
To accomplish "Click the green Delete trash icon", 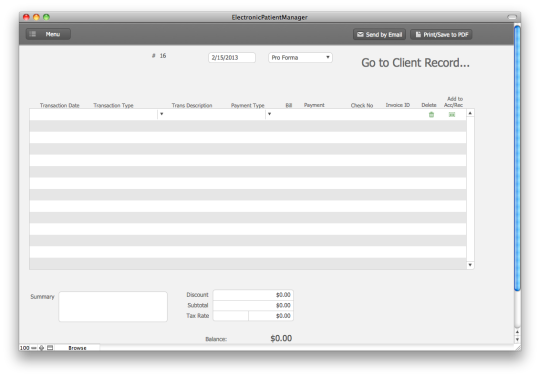I will 431,115.
